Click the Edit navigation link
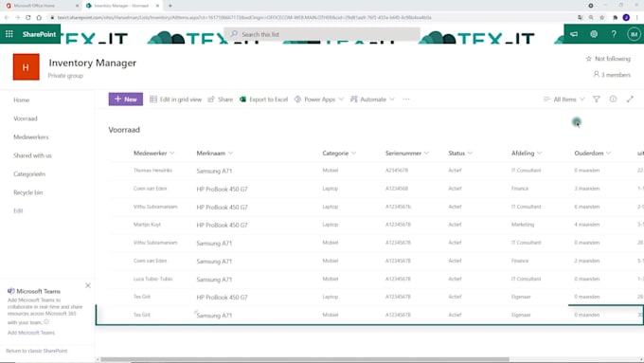 (x=18, y=210)
